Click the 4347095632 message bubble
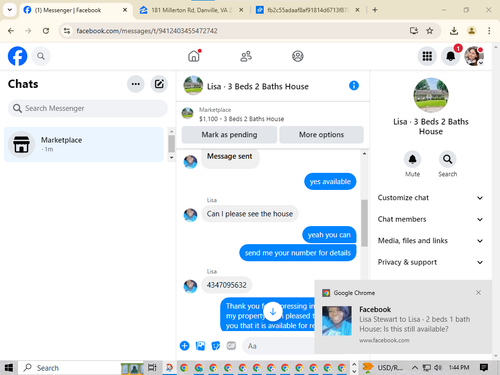Viewport: 500px width, 375px height. pyautogui.click(x=227, y=285)
